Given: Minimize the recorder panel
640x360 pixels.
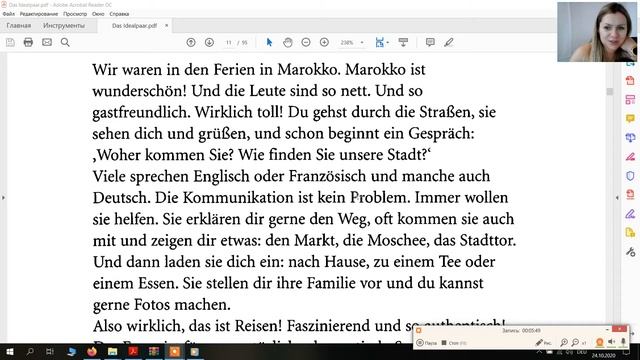Looking at the screenshot, I should (x=607, y=329).
